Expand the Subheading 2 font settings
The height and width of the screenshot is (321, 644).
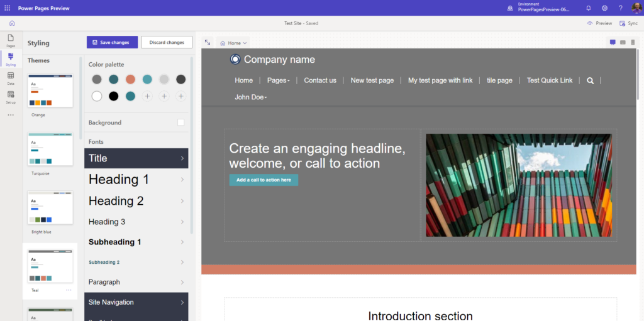tap(136, 262)
